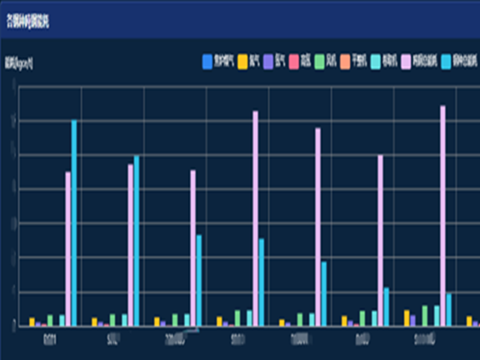This screenshot has height=360, width=480.
Task: Toggle the blue legend series icon
Action: click(x=207, y=62)
